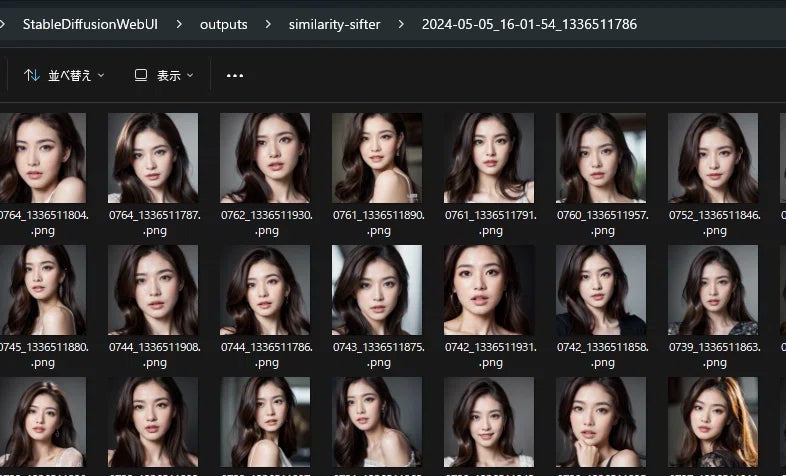Click file name 0760_1336511957.png

(x=603, y=223)
